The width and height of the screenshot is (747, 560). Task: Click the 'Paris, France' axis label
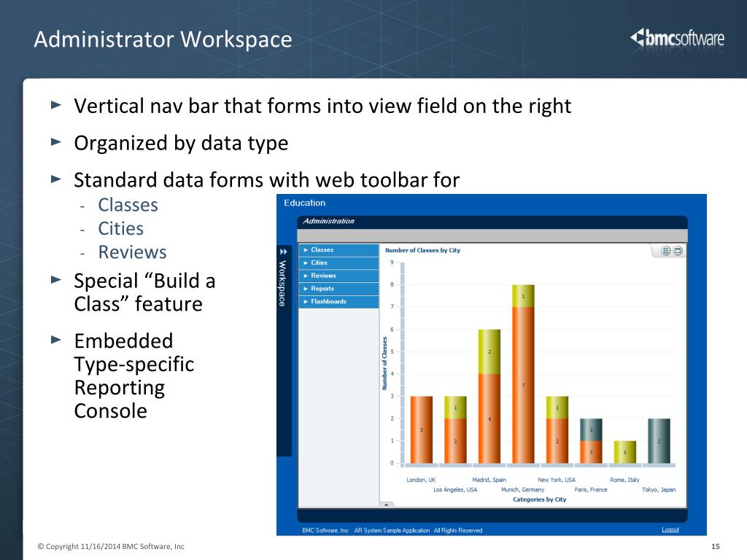pyautogui.click(x=591, y=489)
